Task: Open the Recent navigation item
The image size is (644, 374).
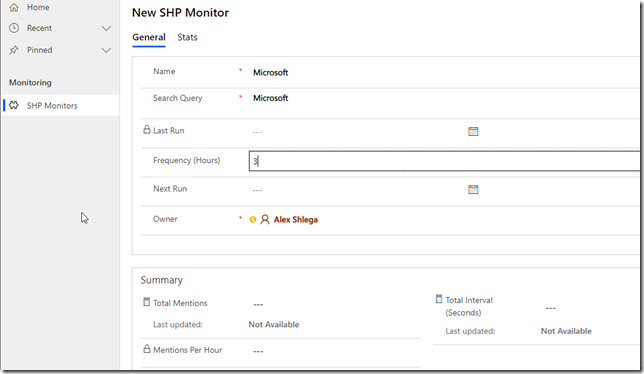Action: click(x=39, y=28)
